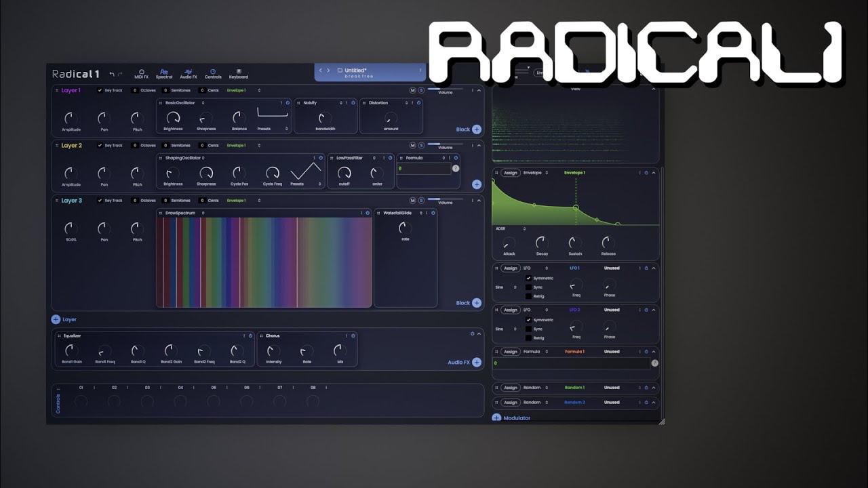Uncheck Symmetric on LFO 2
Image resolution: width=868 pixels, height=488 pixels.
point(528,320)
